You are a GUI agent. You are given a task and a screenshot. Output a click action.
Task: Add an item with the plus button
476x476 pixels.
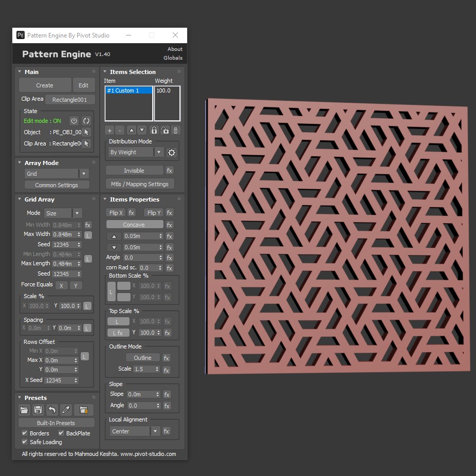click(109, 131)
